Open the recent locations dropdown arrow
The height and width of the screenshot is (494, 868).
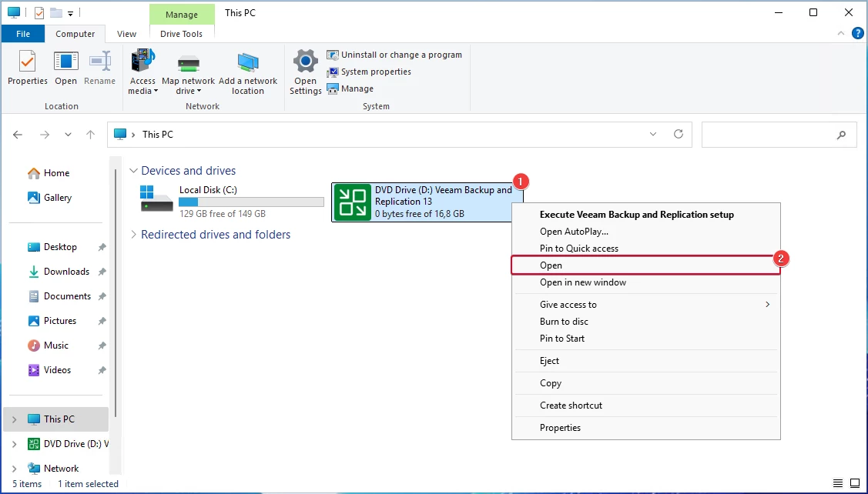point(68,135)
